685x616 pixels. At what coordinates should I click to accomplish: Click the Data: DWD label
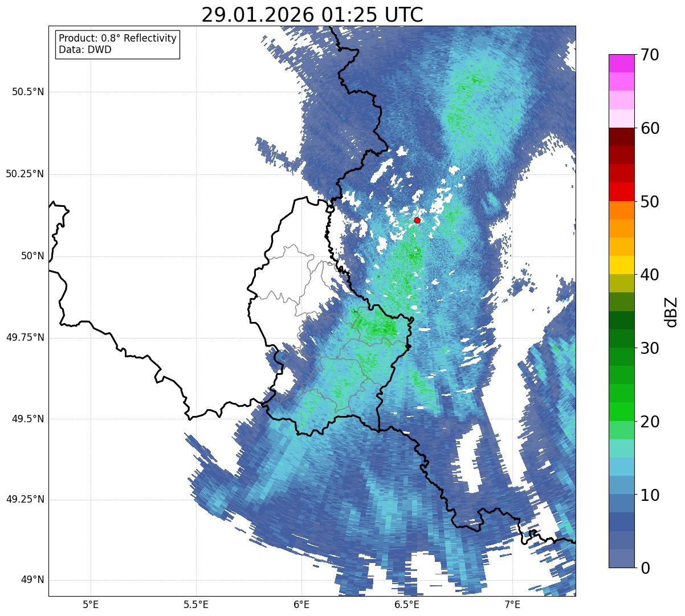85,50
